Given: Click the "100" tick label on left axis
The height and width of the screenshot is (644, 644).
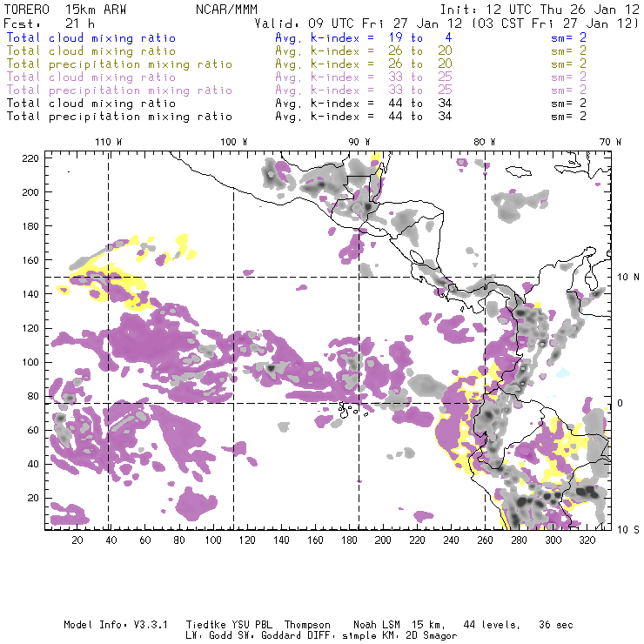Looking at the screenshot, I should click(30, 362).
